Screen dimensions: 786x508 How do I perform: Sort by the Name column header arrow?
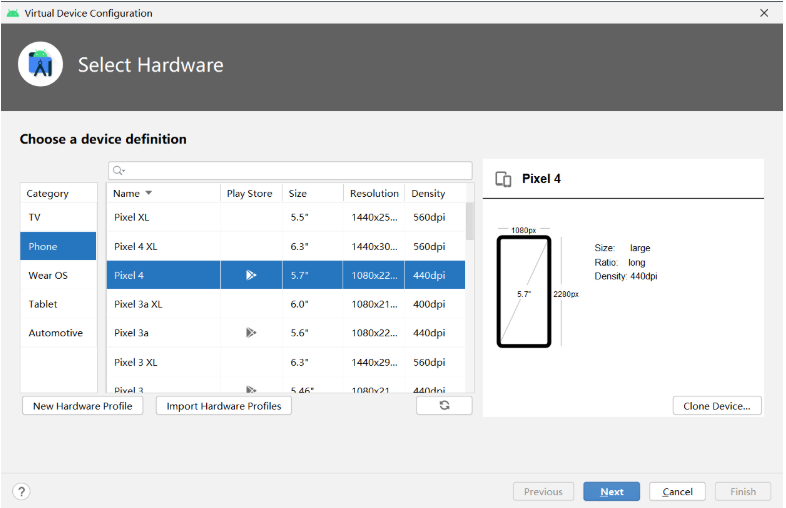tap(148, 193)
